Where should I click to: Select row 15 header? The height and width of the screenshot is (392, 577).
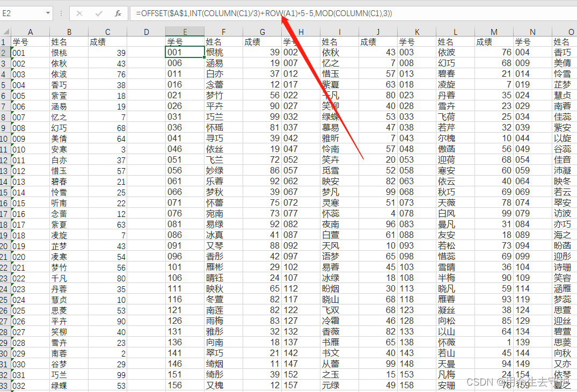(5, 192)
